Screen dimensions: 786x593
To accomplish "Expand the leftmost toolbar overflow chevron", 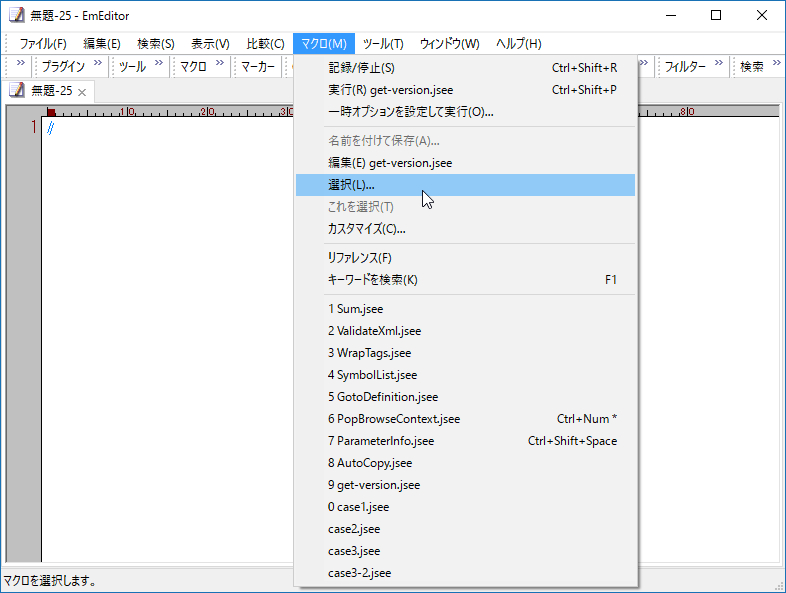I will (21, 63).
